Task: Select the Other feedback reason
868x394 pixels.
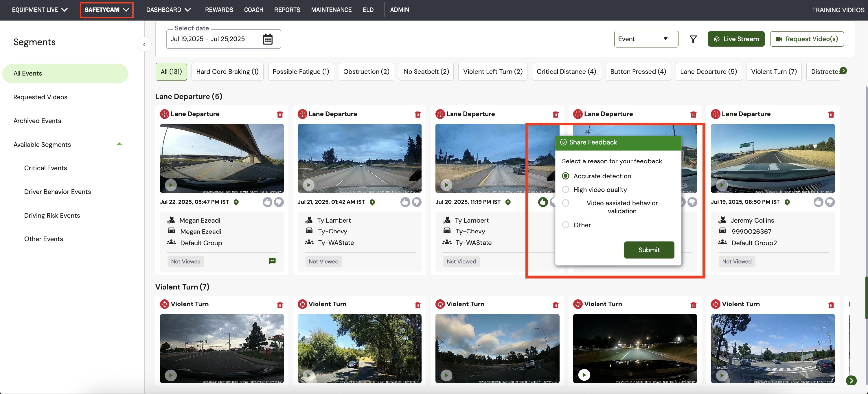Action: click(565, 225)
